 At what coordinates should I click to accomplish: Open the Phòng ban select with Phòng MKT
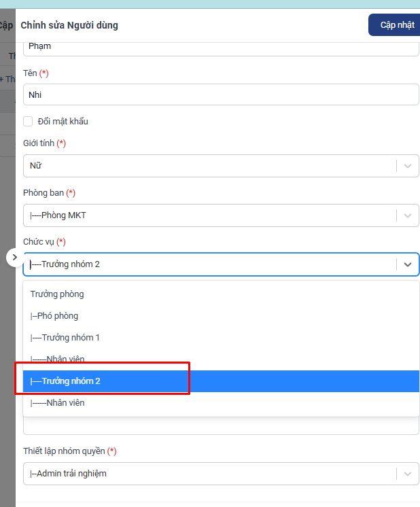click(221, 215)
